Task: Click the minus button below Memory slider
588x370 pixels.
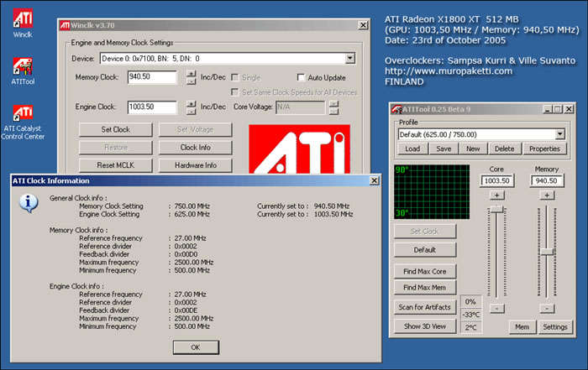Action: (x=547, y=308)
